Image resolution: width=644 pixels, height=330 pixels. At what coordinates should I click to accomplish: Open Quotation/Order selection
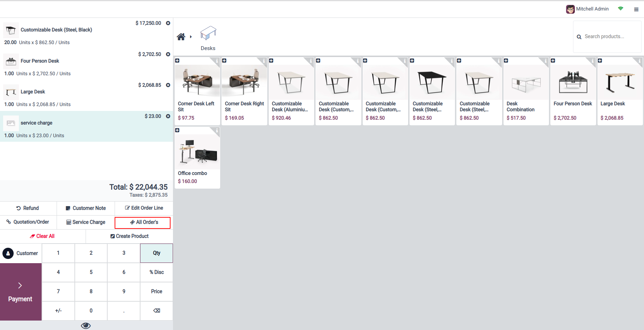[28, 222]
